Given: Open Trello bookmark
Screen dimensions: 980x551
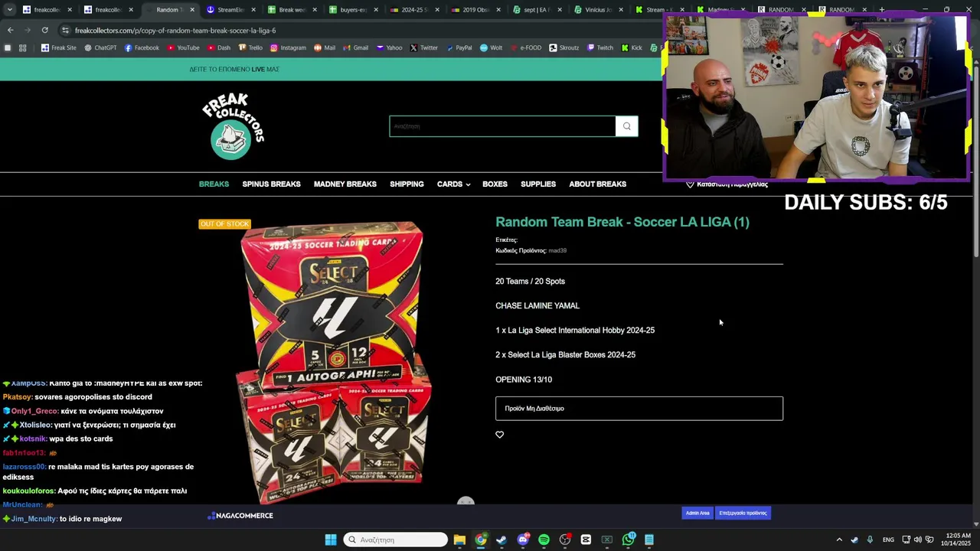Looking at the screenshot, I should [250, 47].
